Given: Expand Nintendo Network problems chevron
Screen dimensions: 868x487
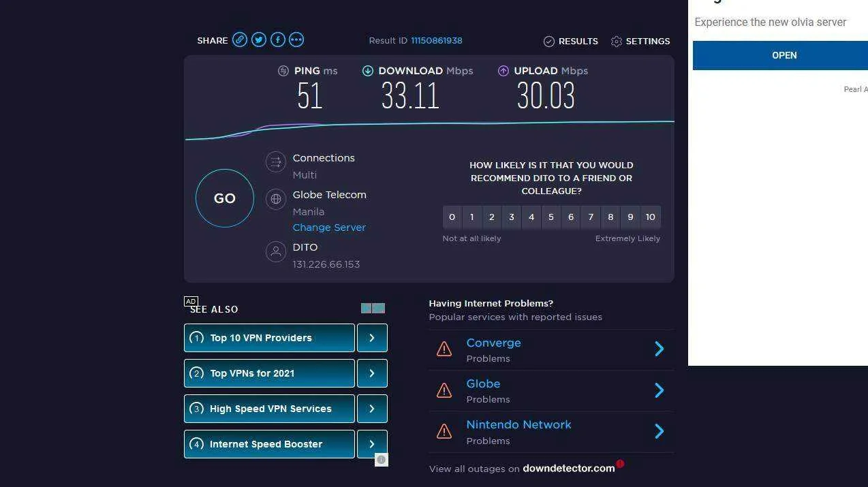Looking at the screenshot, I should click(659, 431).
